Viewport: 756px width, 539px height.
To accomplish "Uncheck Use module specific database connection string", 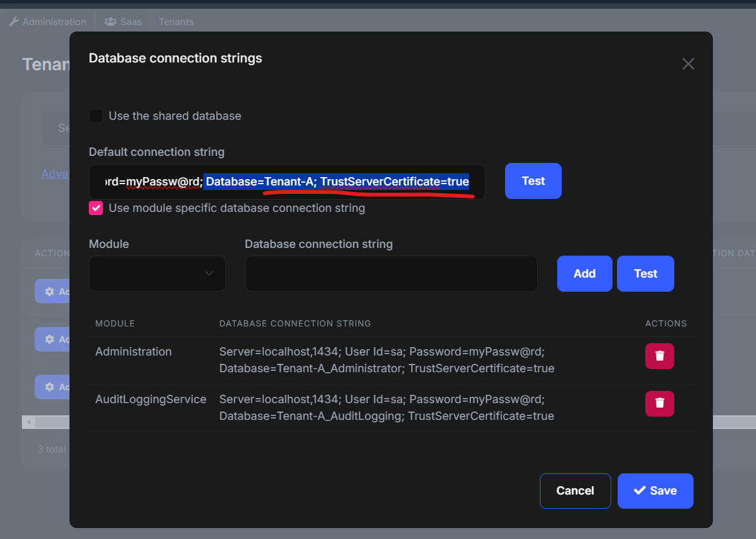I will [x=96, y=208].
